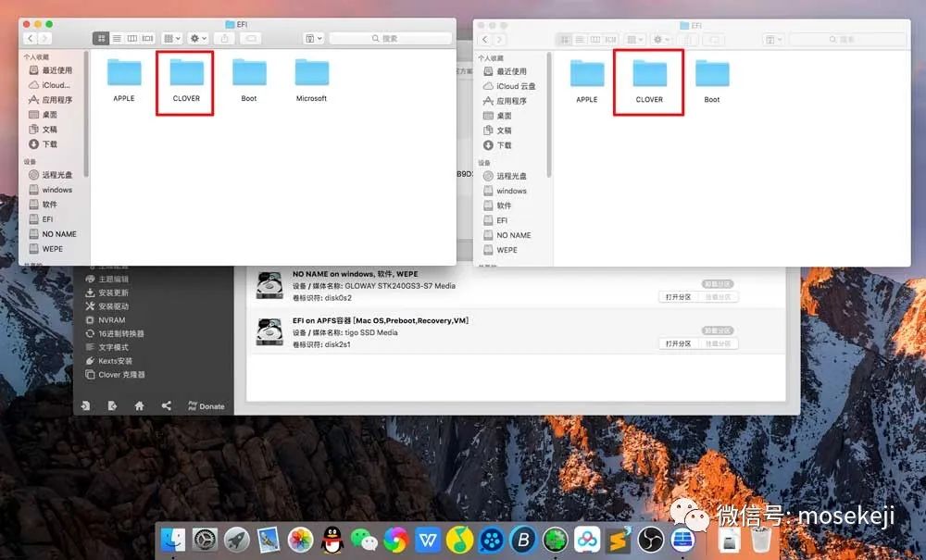Screen dimensions: 926x560
Task: Click left Finder sidebar scrollbar
Action: pos(86,115)
